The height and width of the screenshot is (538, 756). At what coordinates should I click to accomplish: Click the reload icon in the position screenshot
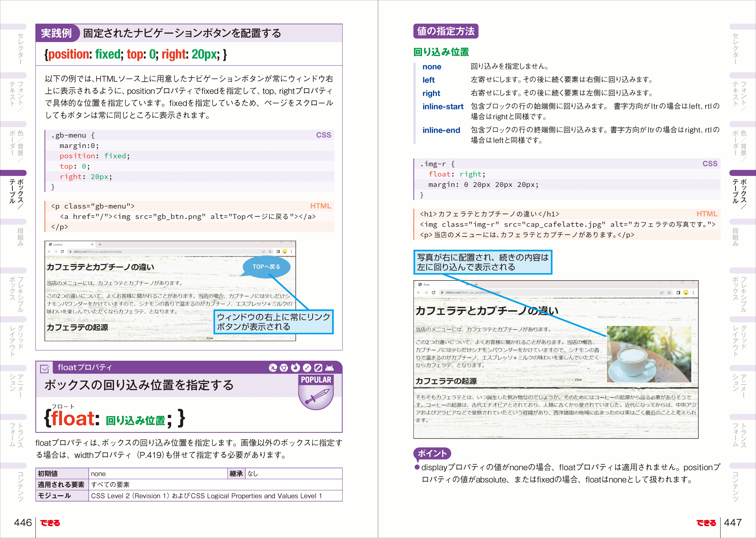coord(63,251)
